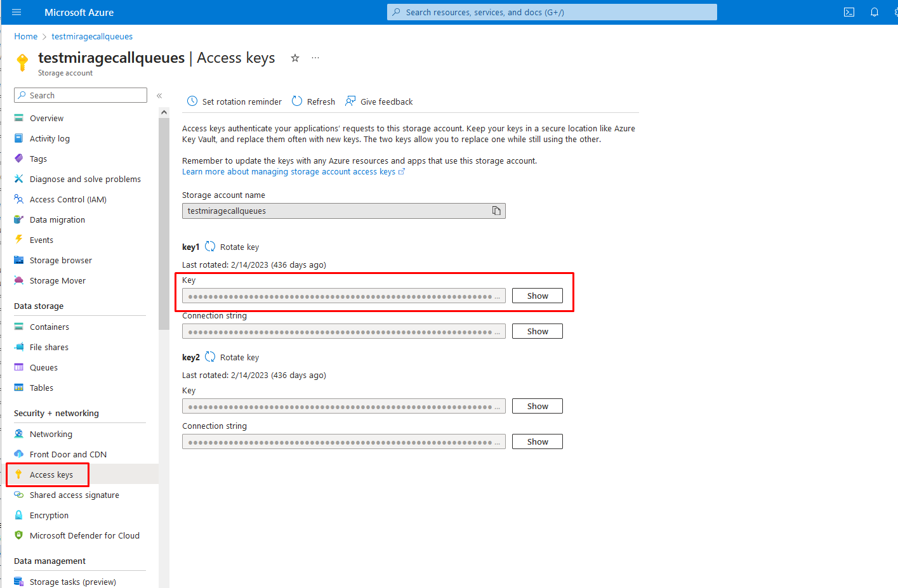Open Overview in the sidebar
The width and height of the screenshot is (898, 588).
(47, 118)
